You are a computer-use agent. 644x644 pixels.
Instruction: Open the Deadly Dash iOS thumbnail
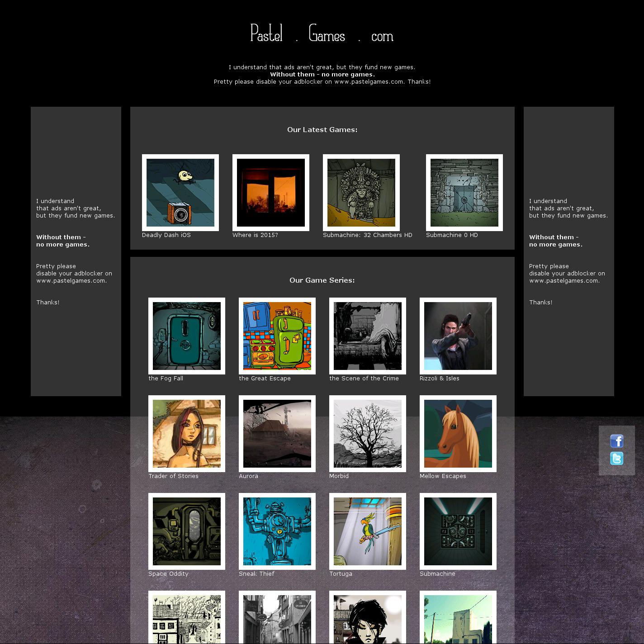(180, 193)
